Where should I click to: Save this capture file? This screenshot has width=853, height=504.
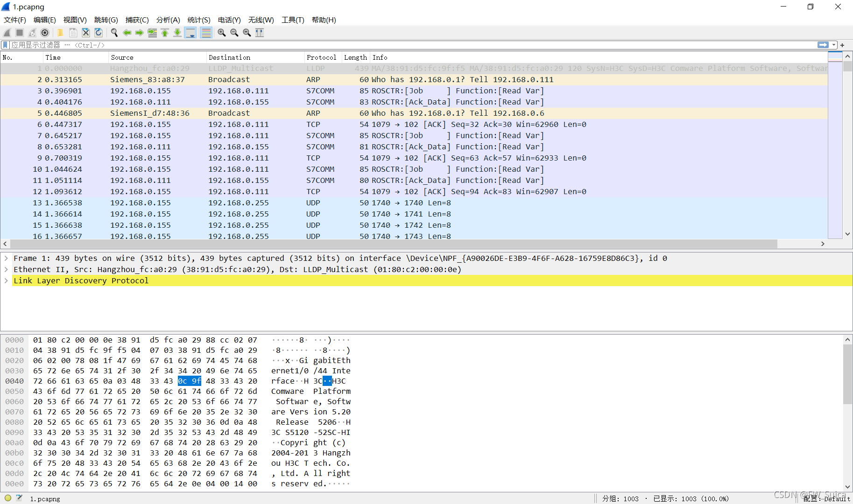[73, 33]
